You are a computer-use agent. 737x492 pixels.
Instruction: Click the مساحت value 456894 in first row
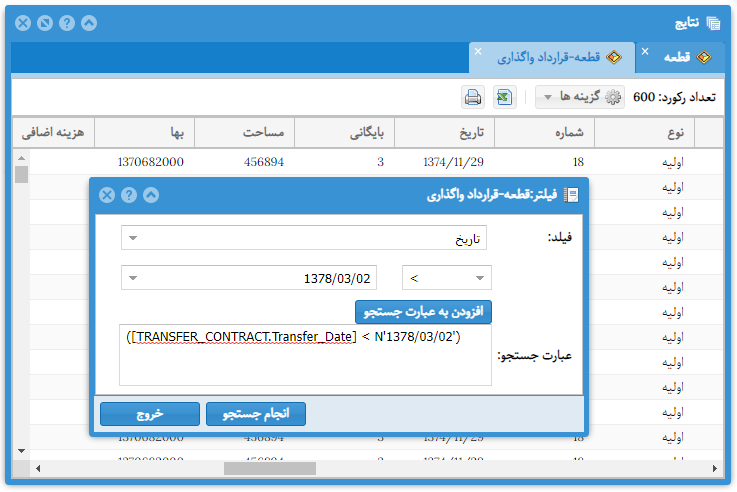(264, 162)
